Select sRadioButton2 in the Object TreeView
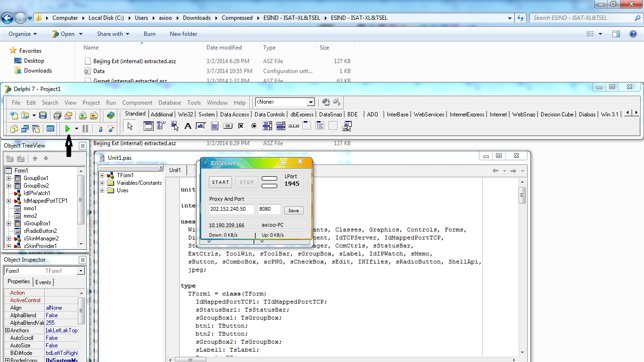644x362 pixels. point(40,231)
